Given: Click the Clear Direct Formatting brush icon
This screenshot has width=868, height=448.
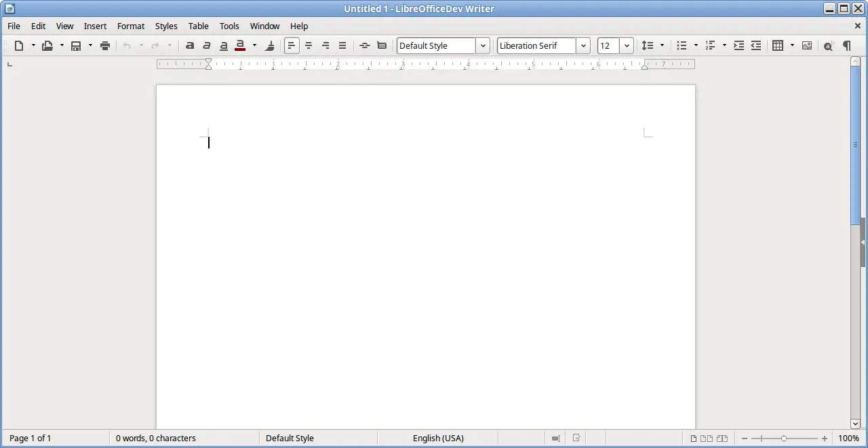Looking at the screenshot, I should coord(269,45).
